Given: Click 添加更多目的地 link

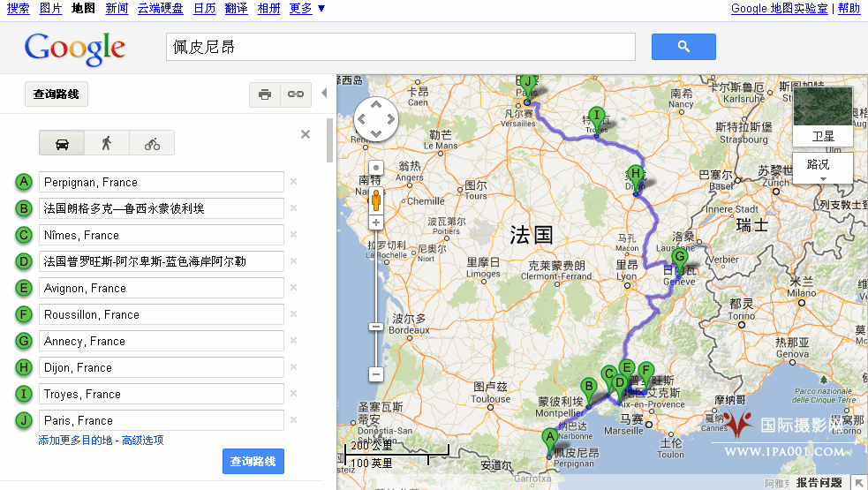Looking at the screenshot, I should (x=75, y=441).
